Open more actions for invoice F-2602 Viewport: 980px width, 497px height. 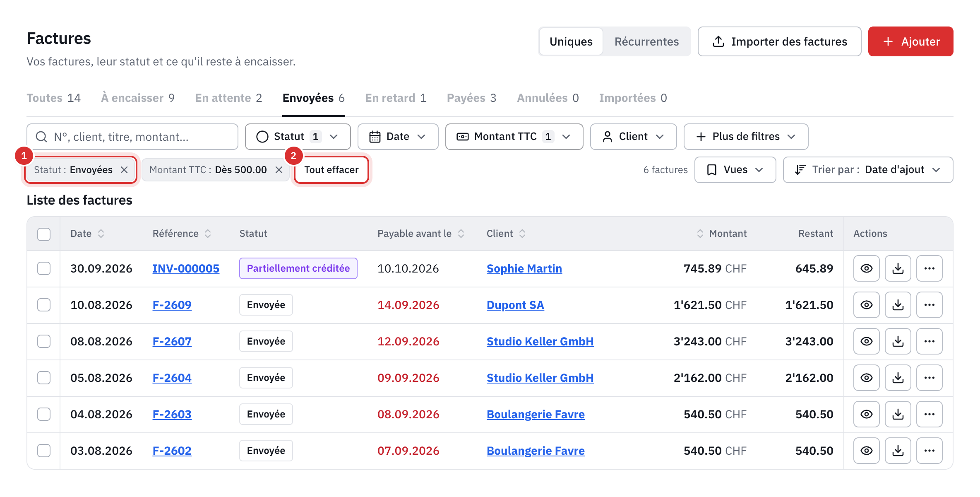pyautogui.click(x=929, y=451)
